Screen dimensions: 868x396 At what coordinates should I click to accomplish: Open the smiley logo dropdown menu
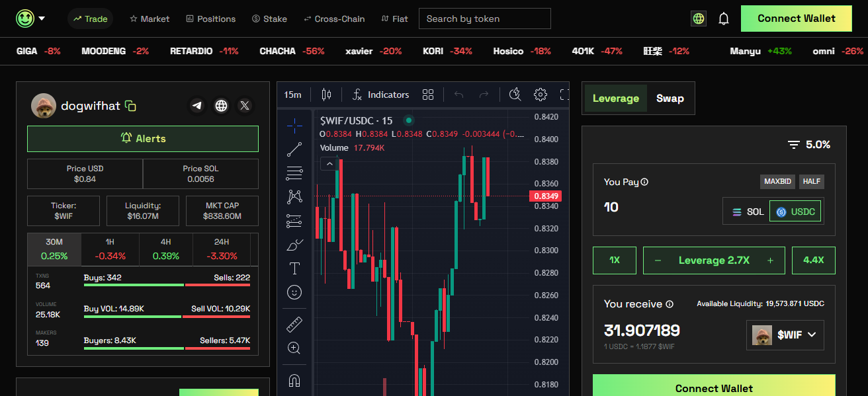[30, 19]
